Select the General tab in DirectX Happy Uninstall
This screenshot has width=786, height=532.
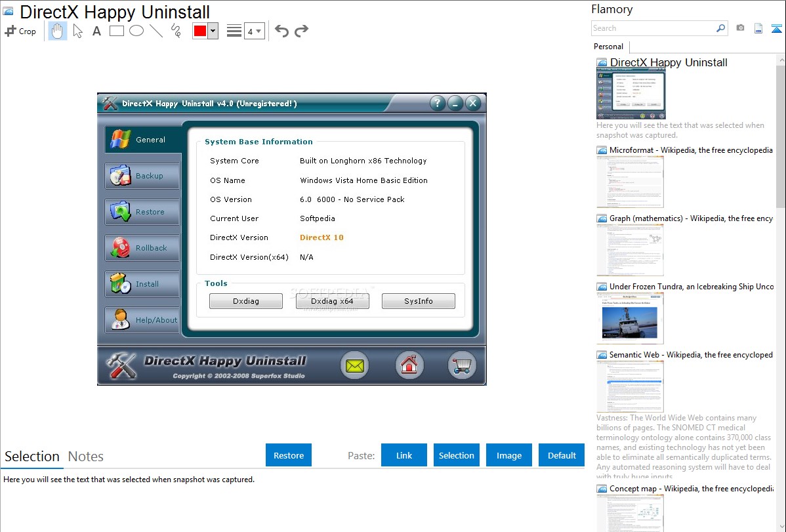(142, 139)
